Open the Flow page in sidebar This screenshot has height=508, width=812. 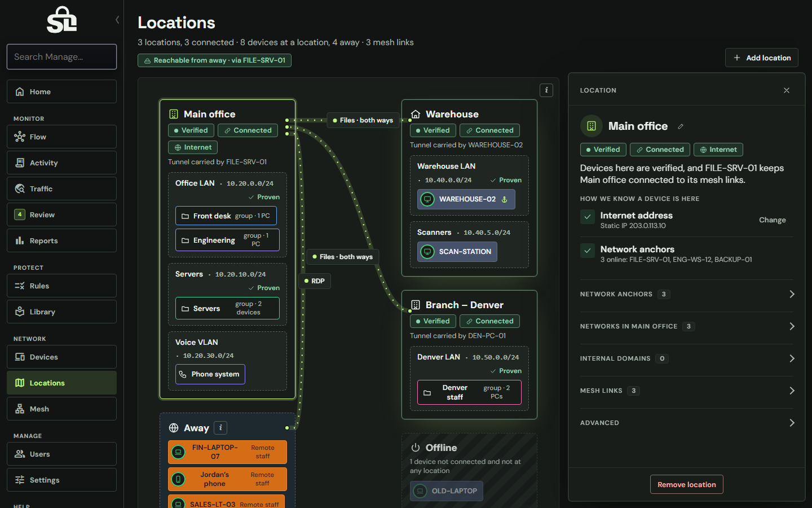61,137
